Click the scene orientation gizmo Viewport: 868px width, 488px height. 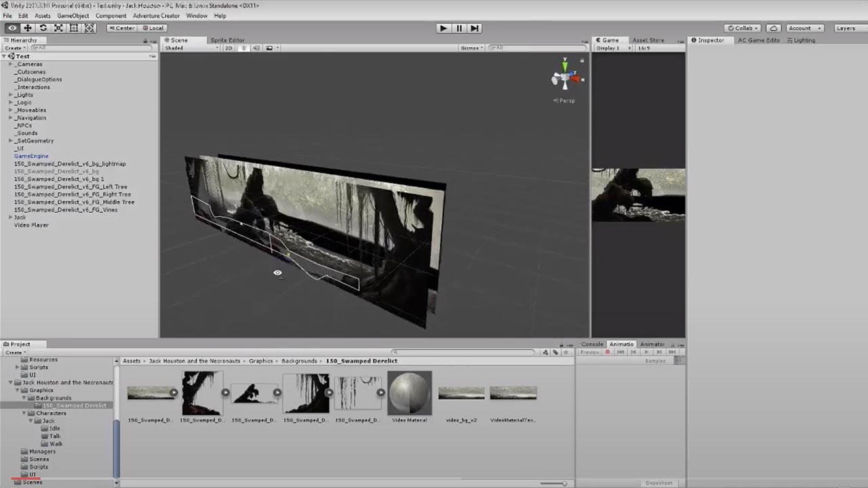click(565, 77)
